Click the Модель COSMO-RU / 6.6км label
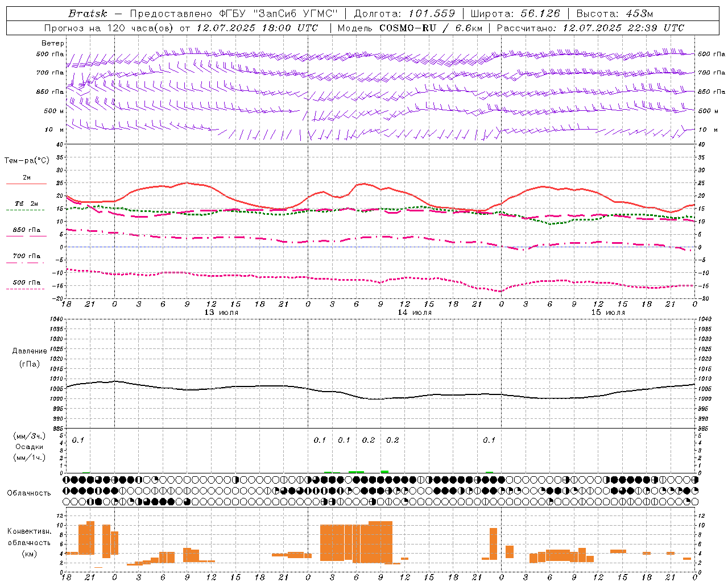Screen dimensions: 728x582 [410, 28]
